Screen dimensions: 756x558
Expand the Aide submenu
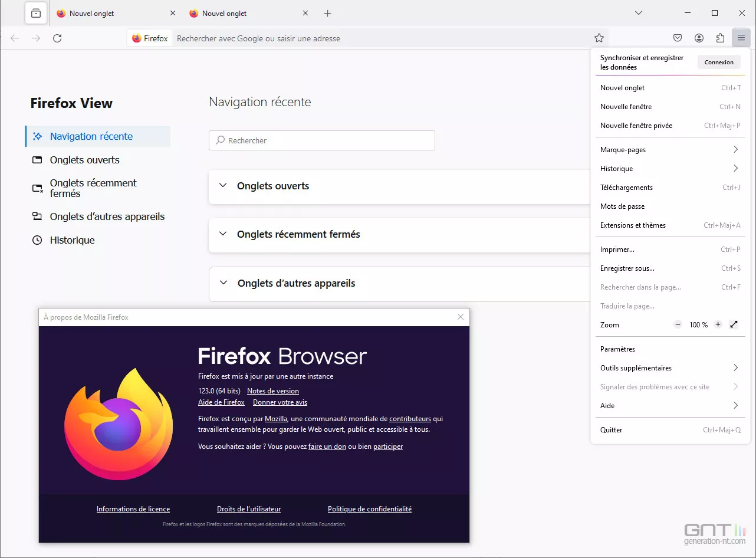click(670, 406)
